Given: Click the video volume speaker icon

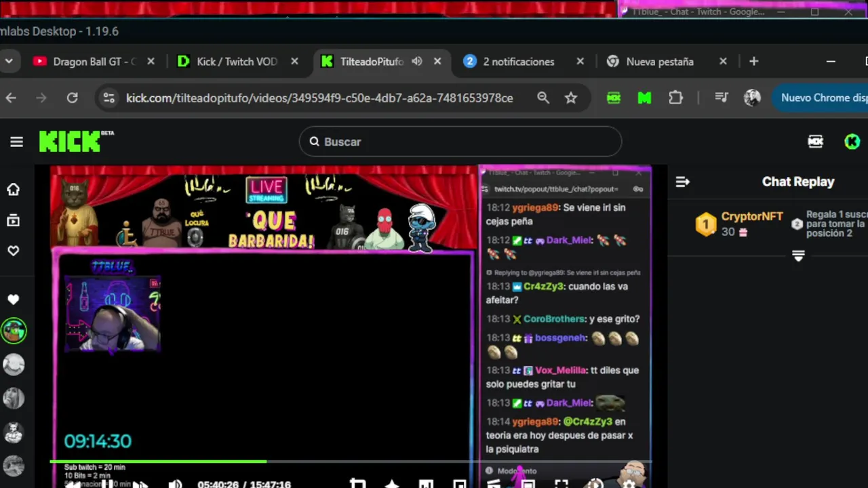Looking at the screenshot, I should (x=175, y=484).
